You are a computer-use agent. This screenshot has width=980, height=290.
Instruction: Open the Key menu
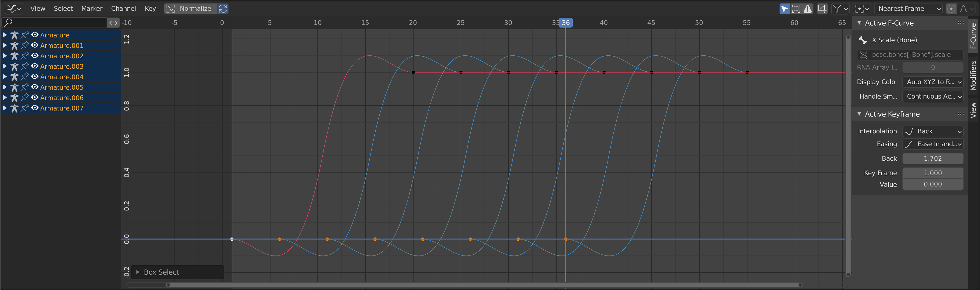pos(150,8)
